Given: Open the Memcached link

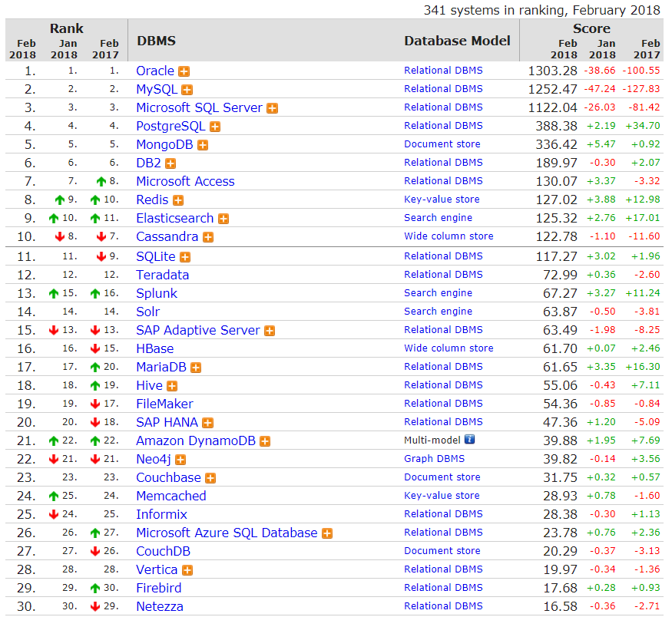Looking at the screenshot, I should coord(171,496).
